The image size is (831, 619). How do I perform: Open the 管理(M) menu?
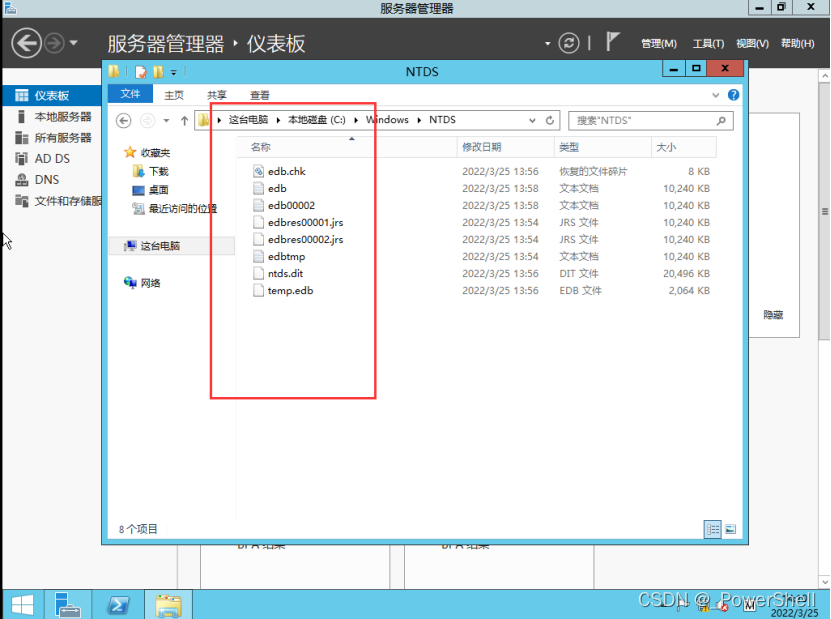coord(659,43)
